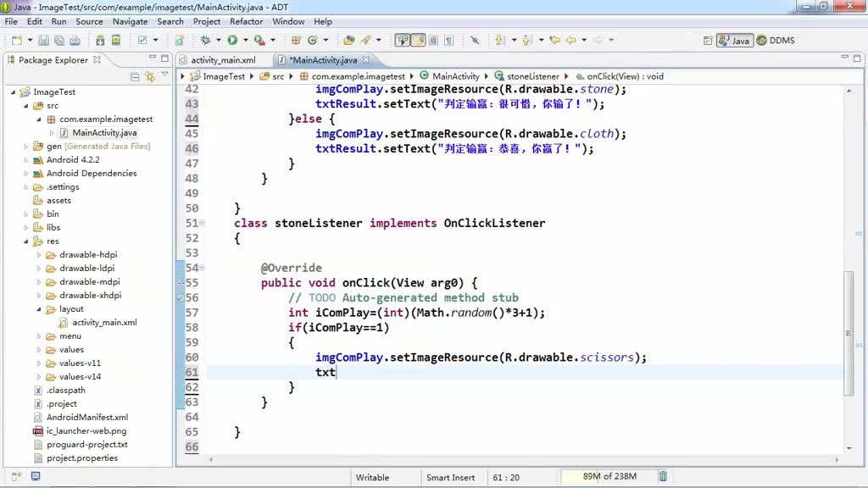Screen dimensions: 868x488
Task: Expand the Android 4.2.2 library node
Action: (26, 160)
